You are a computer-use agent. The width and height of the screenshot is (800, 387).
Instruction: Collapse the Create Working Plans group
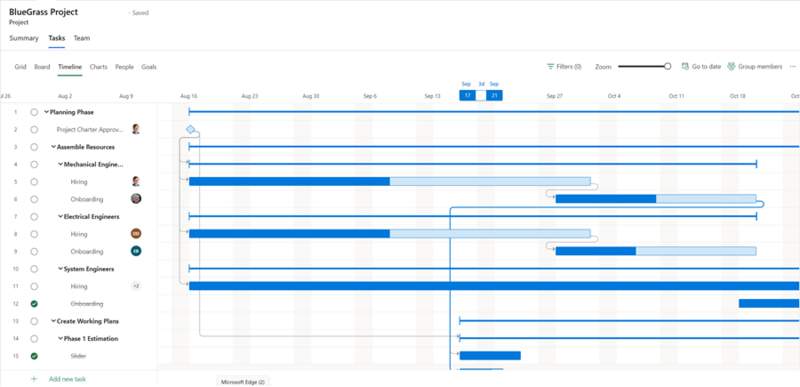pyautogui.click(x=54, y=321)
